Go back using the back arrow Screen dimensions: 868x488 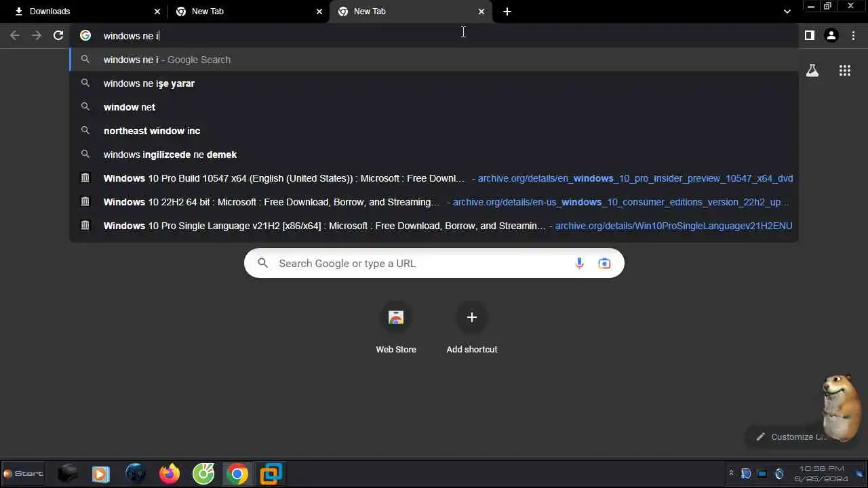click(15, 35)
